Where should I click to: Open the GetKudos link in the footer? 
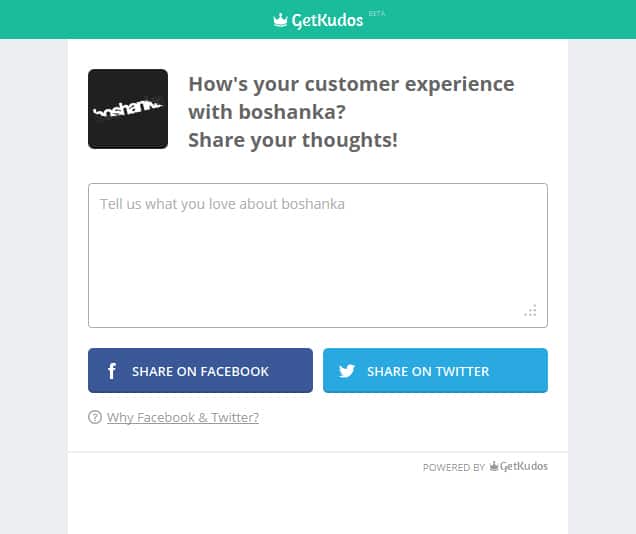pyautogui.click(x=524, y=466)
